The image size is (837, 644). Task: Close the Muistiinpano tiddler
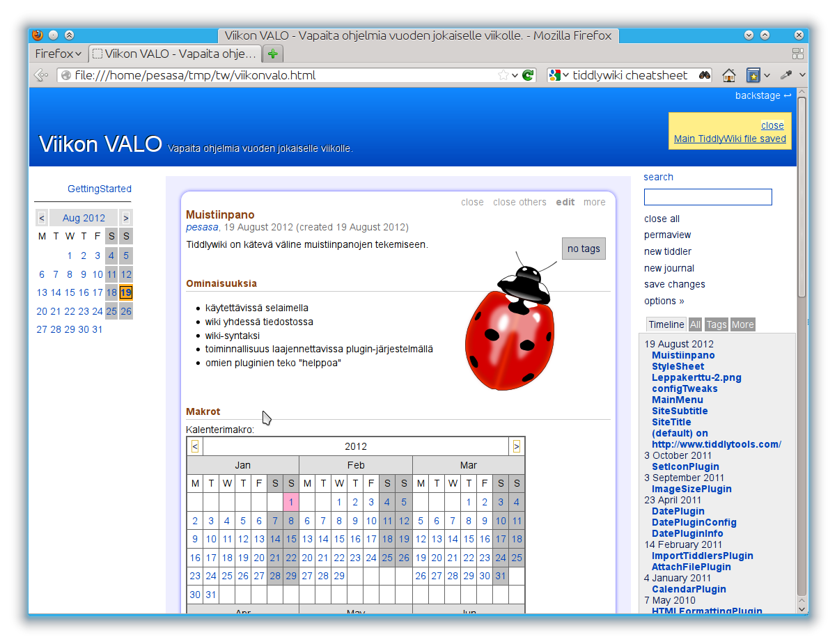[472, 202]
